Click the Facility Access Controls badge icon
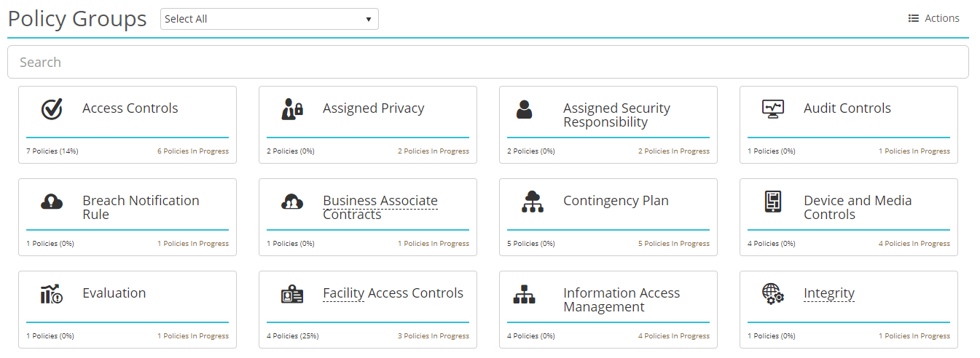Viewport: 980px width, 358px height. click(x=291, y=294)
